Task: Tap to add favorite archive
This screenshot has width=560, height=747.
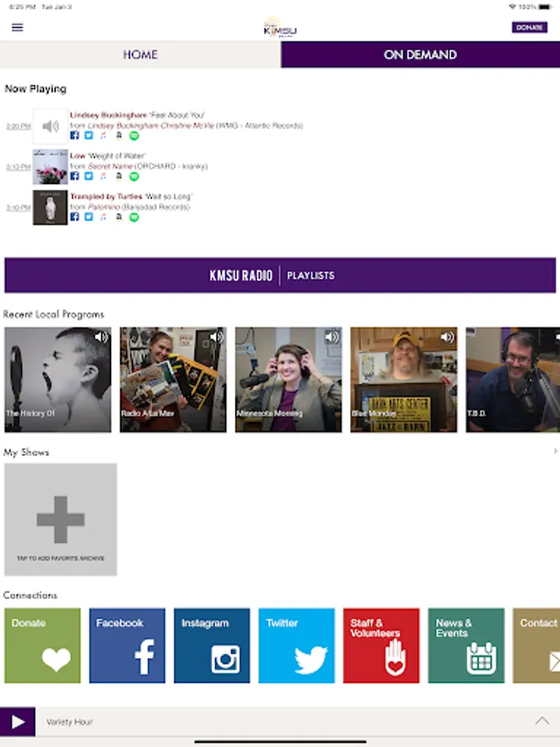Action: tap(61, 520)
